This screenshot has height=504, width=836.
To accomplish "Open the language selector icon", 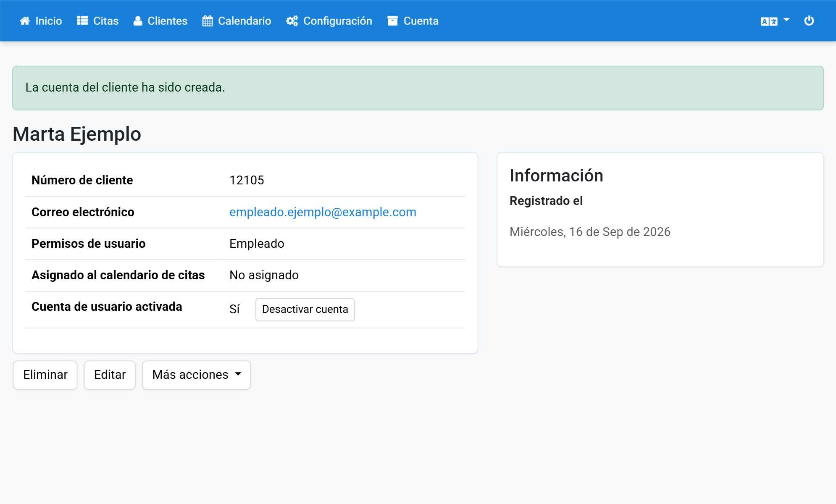I will tap(769, 21).
